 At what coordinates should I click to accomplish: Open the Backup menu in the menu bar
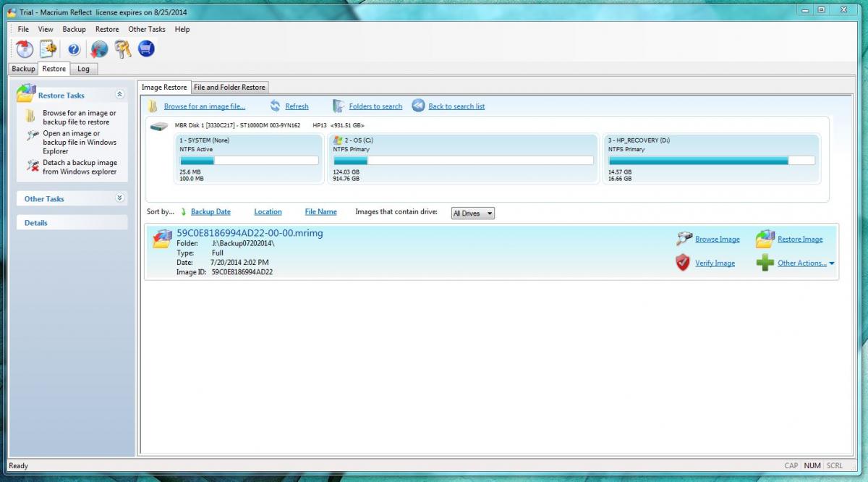[74, 29]
